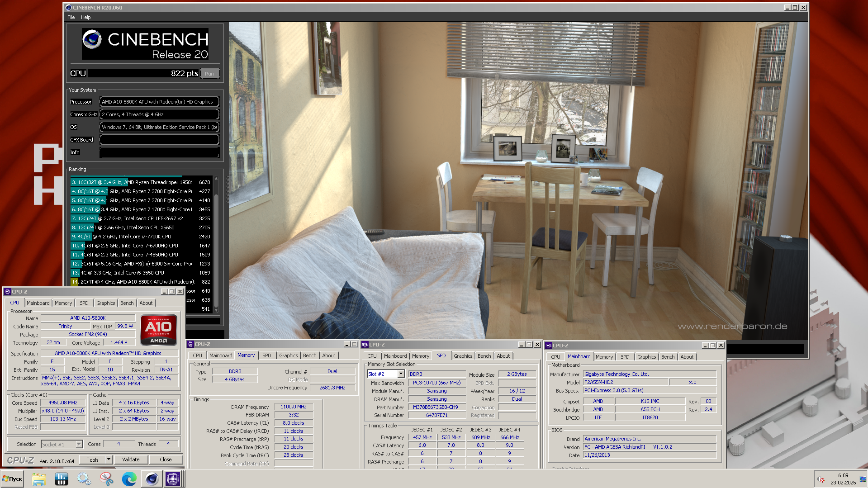Click the CPU-Z CPU window title icon
868x488 pixels.
(x=8, y=292)
